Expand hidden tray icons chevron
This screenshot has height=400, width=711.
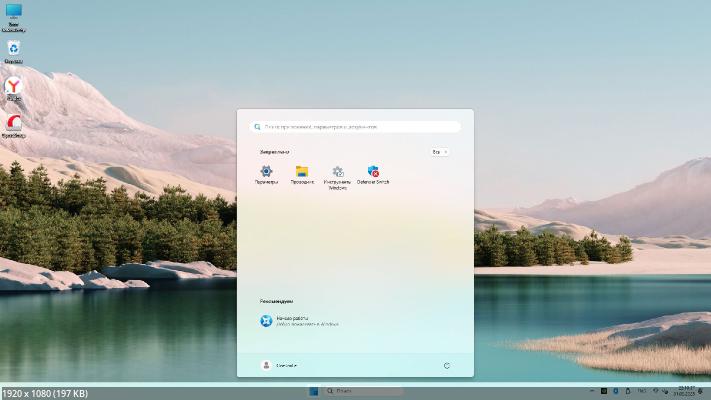592,390
